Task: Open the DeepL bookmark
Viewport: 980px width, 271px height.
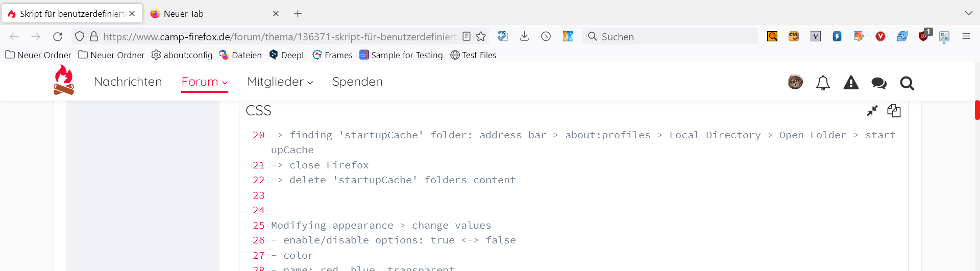Action: (x=287, y=55)
